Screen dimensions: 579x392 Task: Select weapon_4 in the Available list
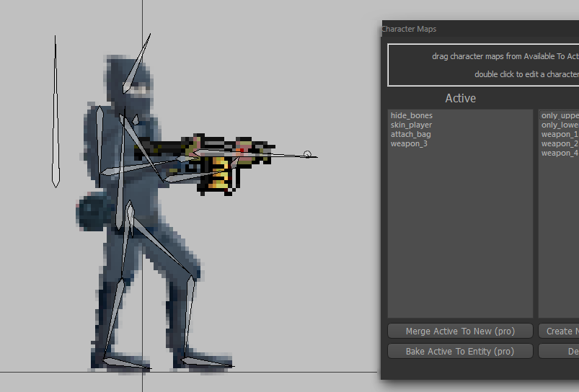click(x=560, y=153)
